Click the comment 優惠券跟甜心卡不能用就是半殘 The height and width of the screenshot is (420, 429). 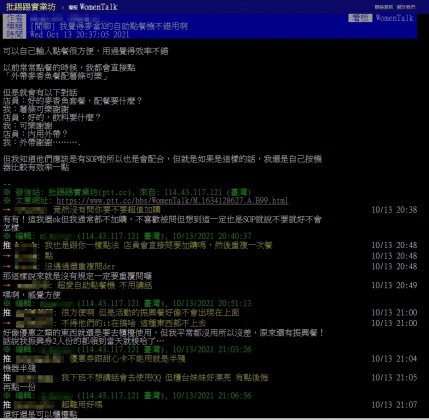[127, 359]
